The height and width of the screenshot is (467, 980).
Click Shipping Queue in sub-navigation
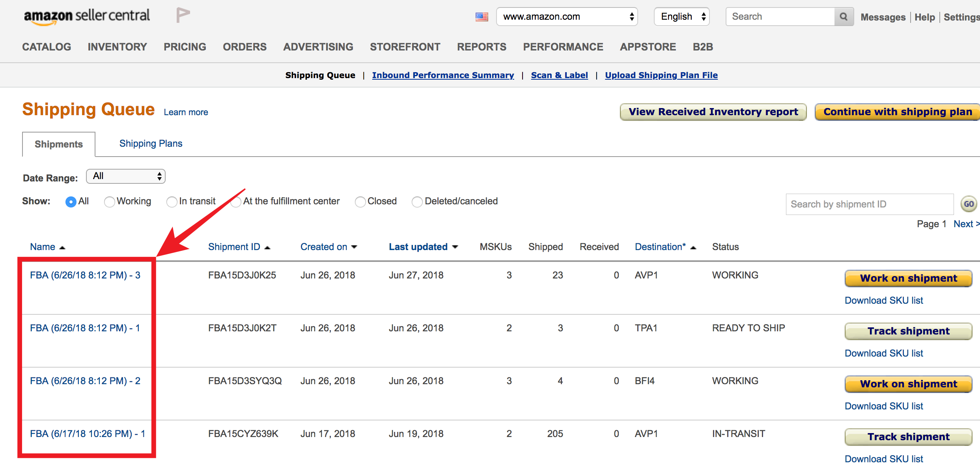pyautogui.click(x=320, y=75)
